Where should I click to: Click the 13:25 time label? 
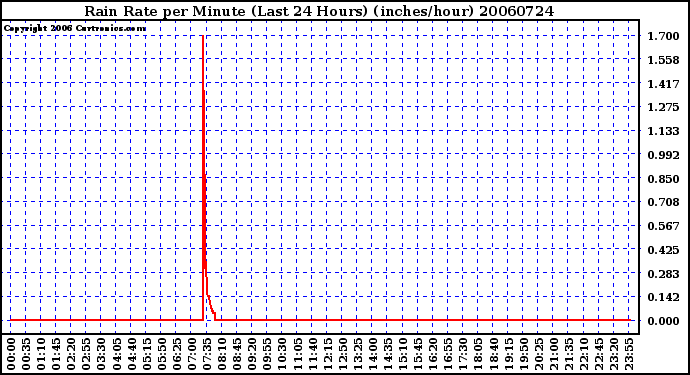click(x=358, y=355)
